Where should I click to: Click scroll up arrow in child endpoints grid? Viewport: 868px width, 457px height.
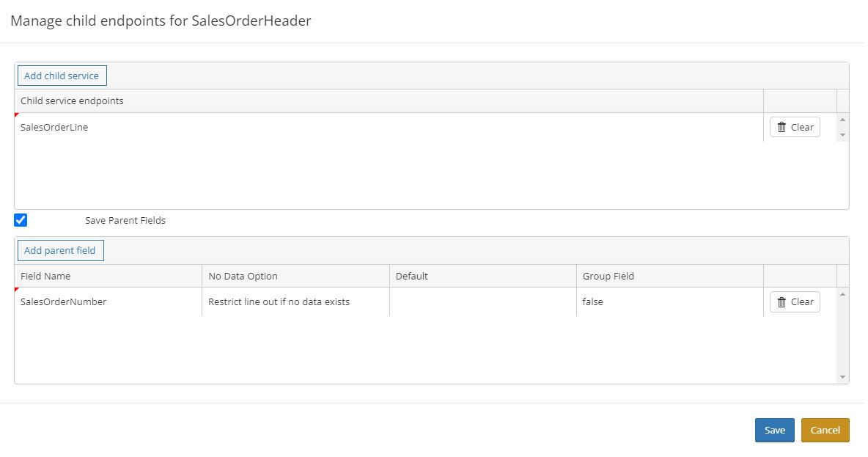coord(842,120)
